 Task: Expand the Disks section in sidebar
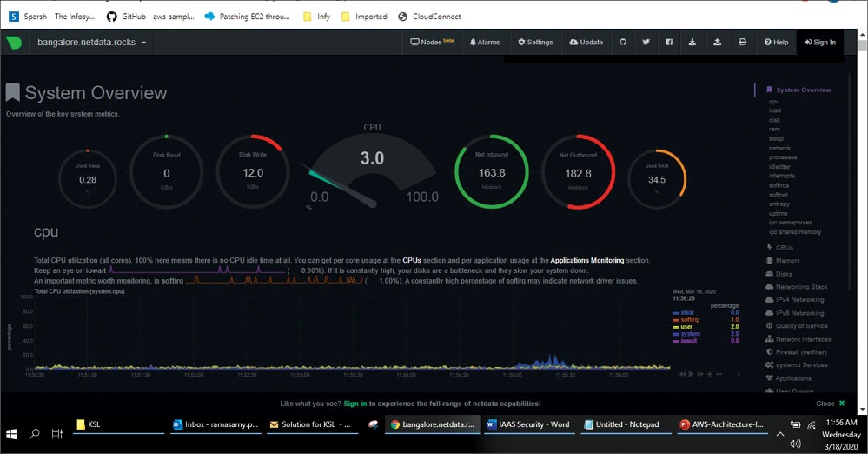click(784, 274)
